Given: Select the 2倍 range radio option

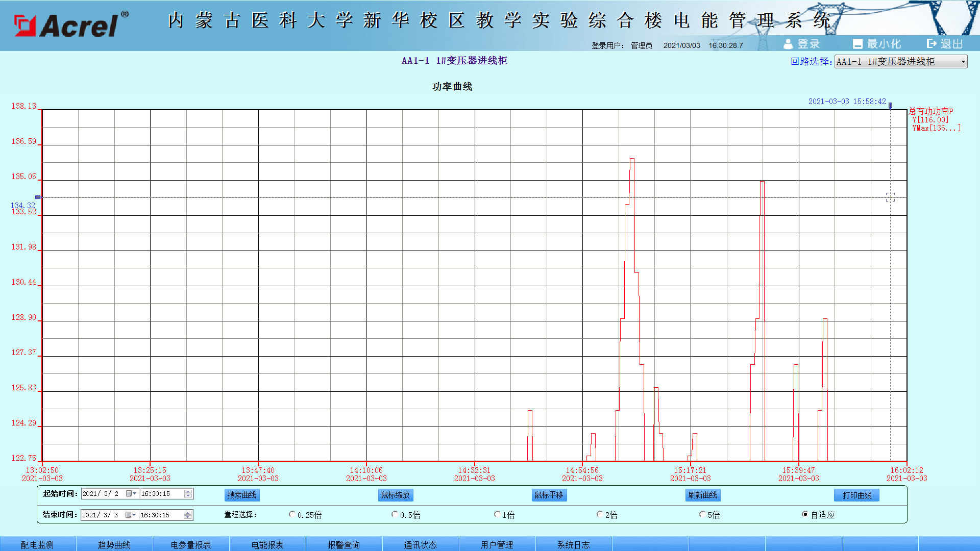Looking at the screenshot, I should point(600,515).
